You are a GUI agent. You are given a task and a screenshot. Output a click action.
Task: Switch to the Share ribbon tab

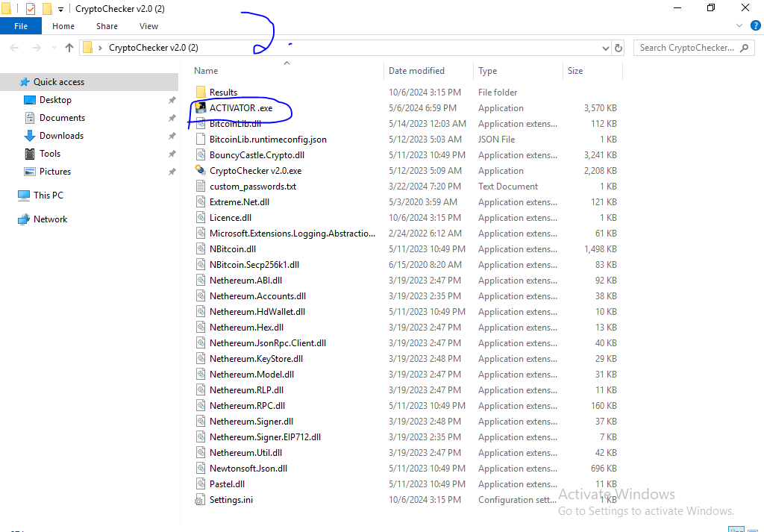[107, 26]
